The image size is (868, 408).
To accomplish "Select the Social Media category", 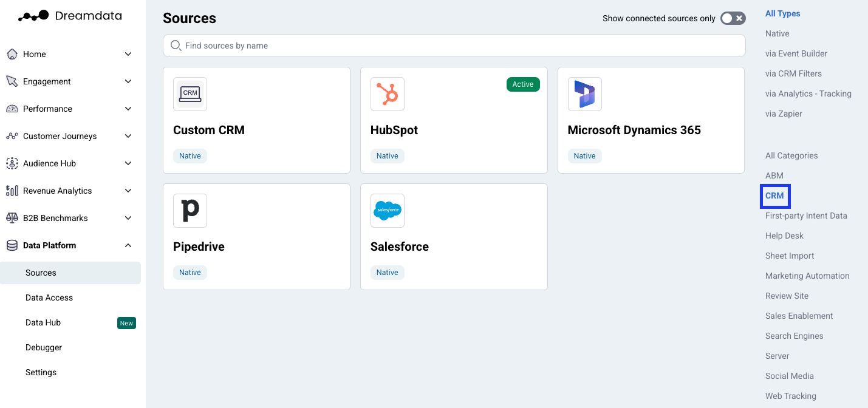I will click(790, 376).
